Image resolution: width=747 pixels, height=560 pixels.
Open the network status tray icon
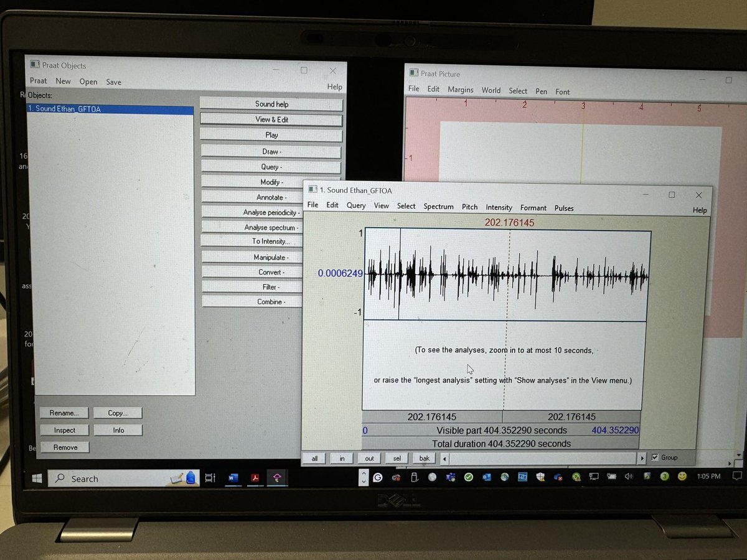(594, 477)
